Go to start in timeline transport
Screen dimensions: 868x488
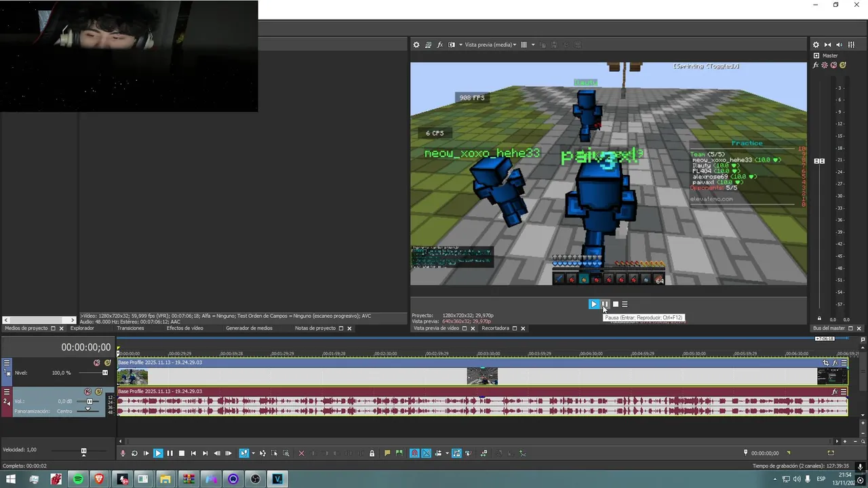pos(193,453)
